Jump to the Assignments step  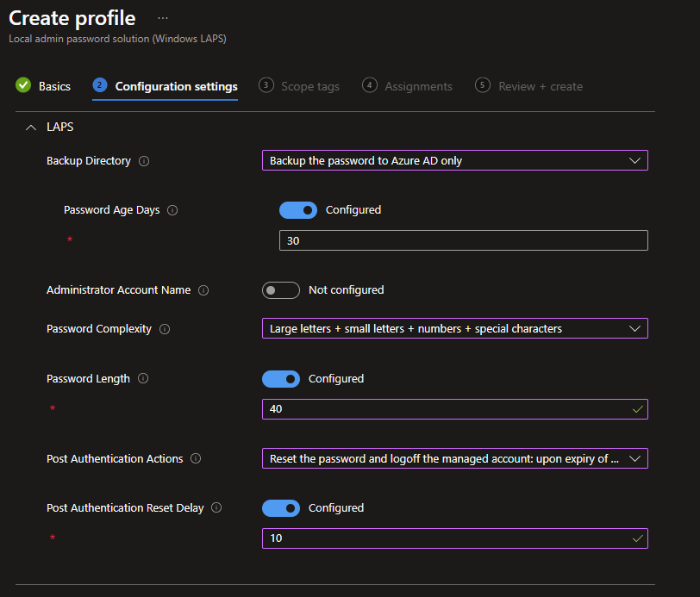408,86
